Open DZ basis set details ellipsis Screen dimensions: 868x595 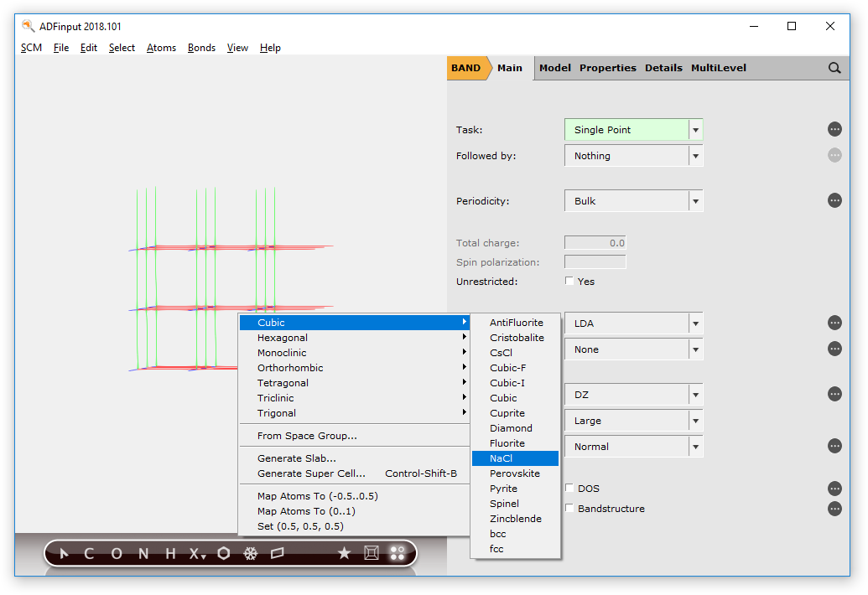834,394
